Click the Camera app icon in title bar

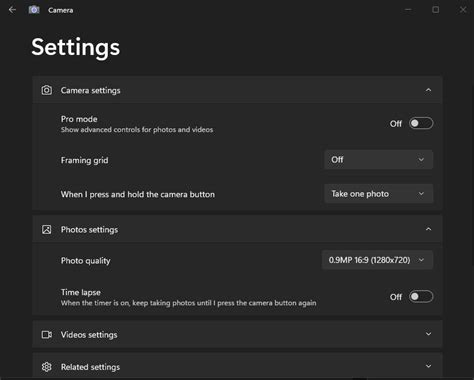pos(34,10)
